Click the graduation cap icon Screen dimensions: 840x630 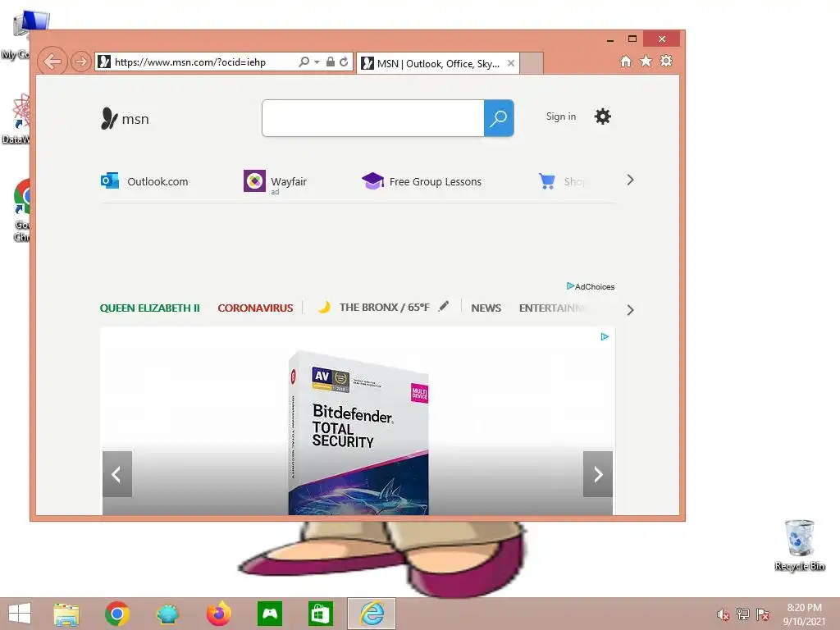[x=373, y=181]
